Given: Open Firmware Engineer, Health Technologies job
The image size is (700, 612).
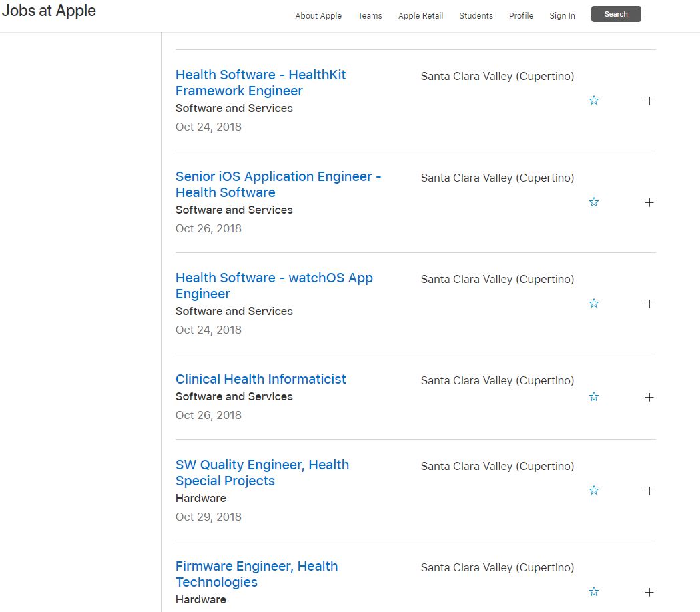Looking at the screenshot, I should click(257, 573).
